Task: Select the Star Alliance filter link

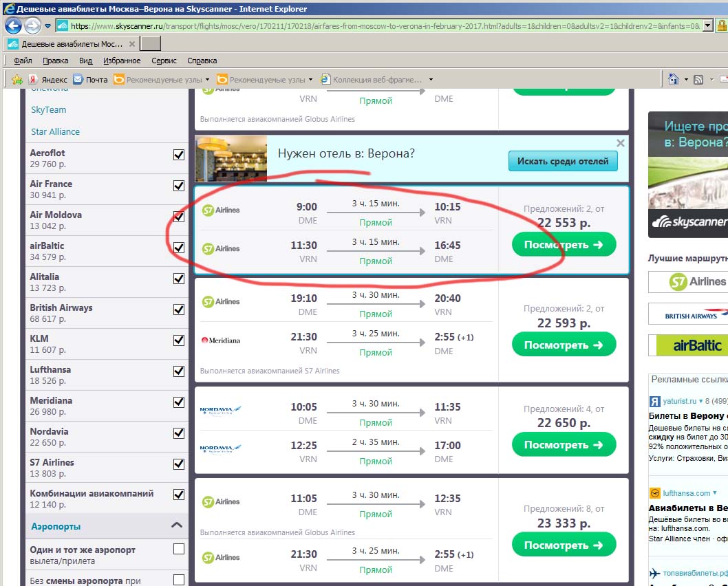Action: [55, 132]
